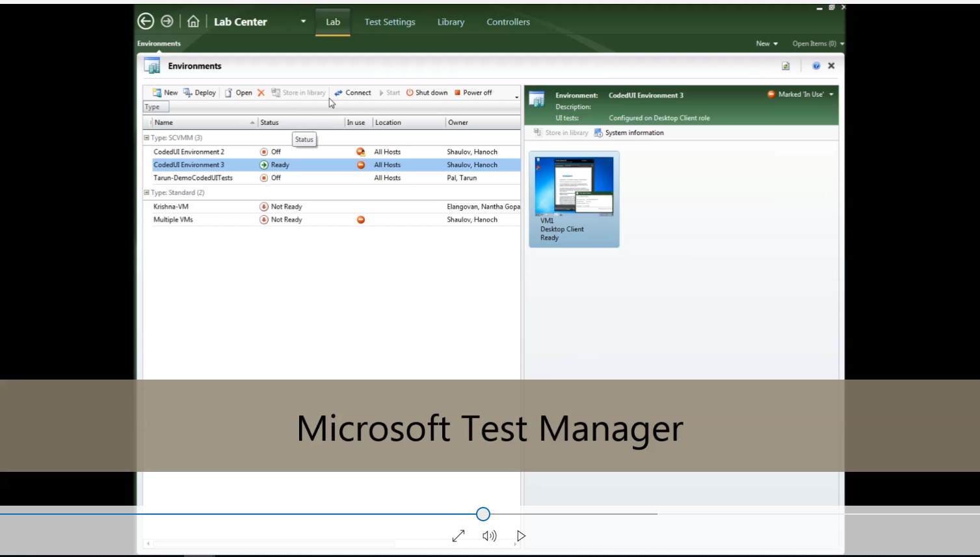Sort by the Location column header

pyautogui.click(x=408, y=122)
